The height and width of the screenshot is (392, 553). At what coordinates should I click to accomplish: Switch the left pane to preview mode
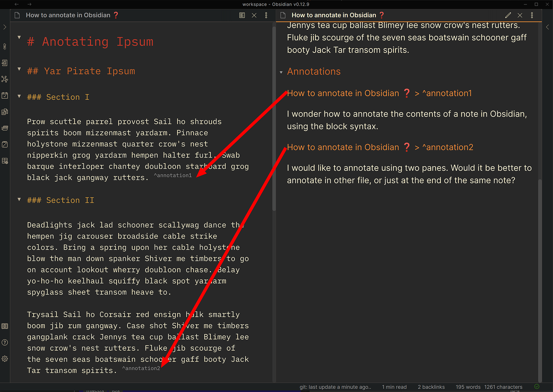[x=242, y=15]
